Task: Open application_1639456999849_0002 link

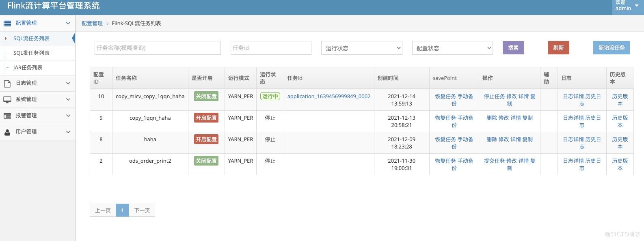Action: point(329,97)
